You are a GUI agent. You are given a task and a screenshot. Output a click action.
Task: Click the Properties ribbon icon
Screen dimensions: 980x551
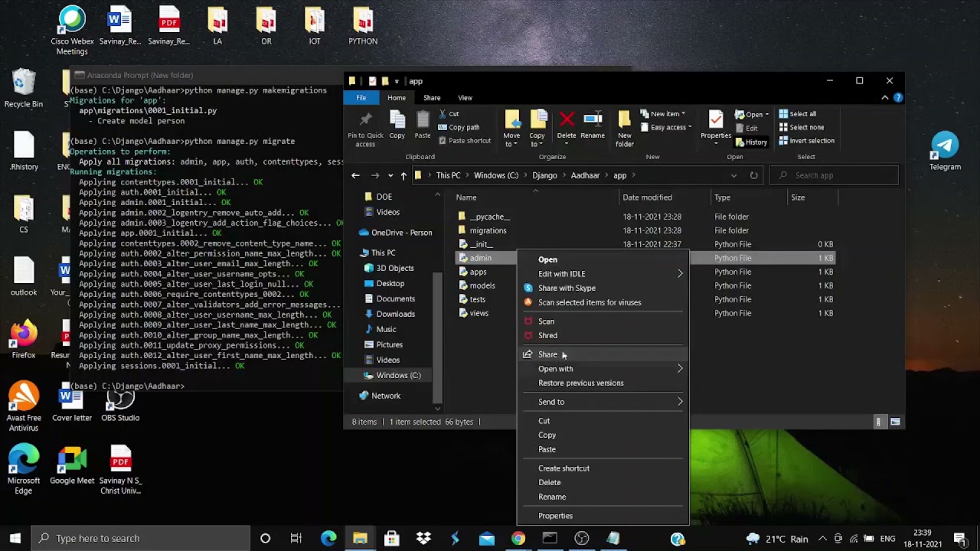(716, 126)
